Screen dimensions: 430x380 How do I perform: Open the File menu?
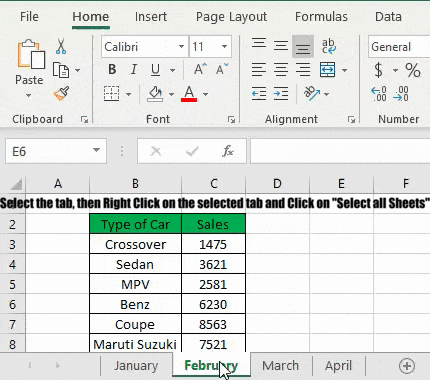pyautogui.click(x=29, y=17)
